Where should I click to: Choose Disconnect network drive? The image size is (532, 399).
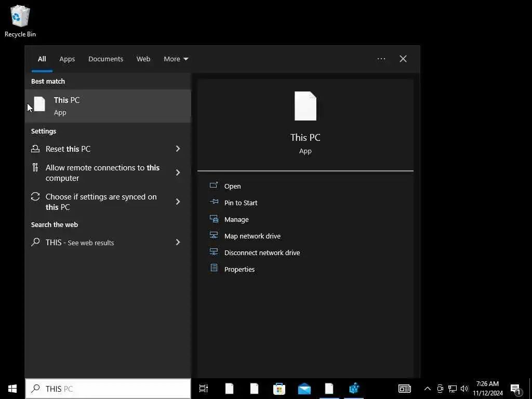(262, 252)
